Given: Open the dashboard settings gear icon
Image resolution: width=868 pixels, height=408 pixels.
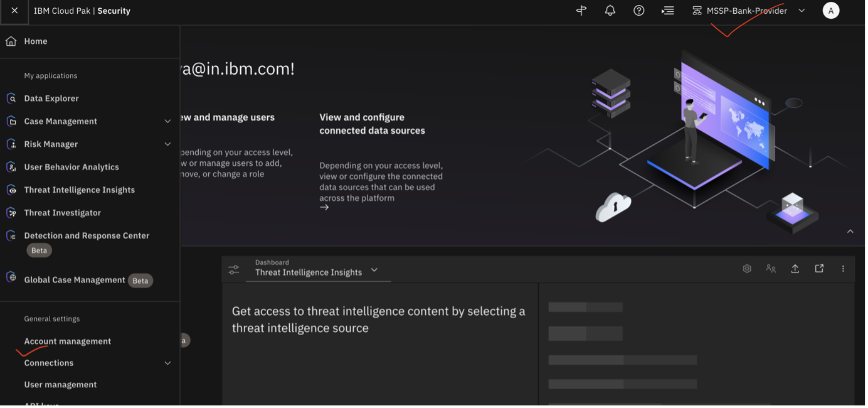Looking at the screenshot, I should tap(746, 268).
